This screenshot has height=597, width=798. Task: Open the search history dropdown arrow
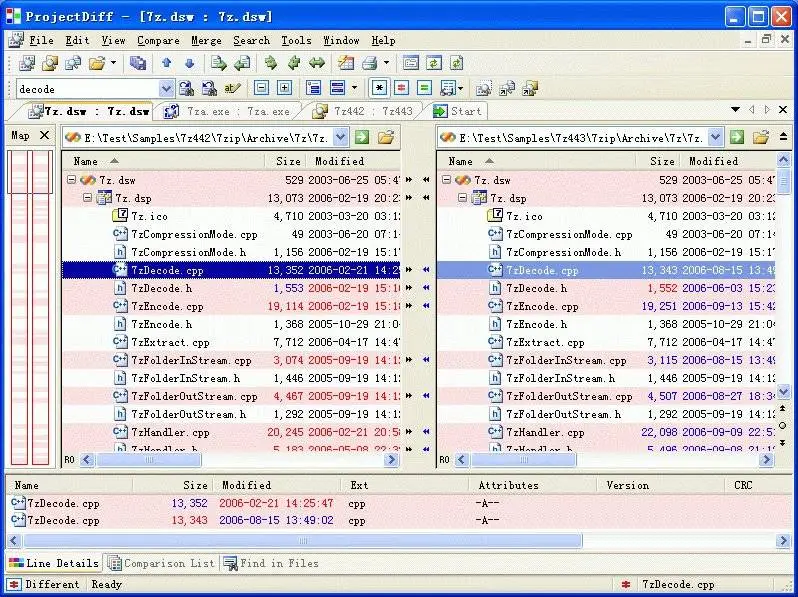pos(166,89)
